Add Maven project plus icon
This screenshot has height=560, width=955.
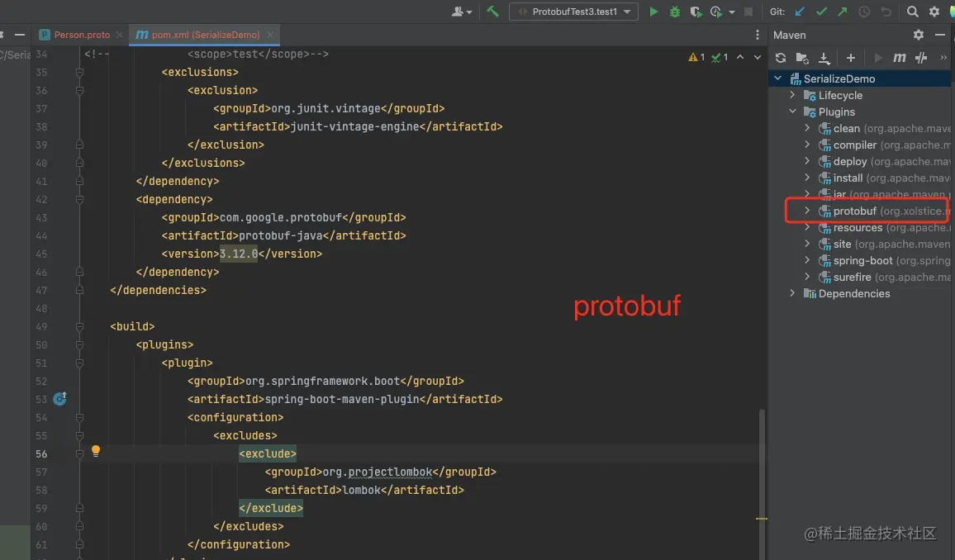click(x=851, y=58)
